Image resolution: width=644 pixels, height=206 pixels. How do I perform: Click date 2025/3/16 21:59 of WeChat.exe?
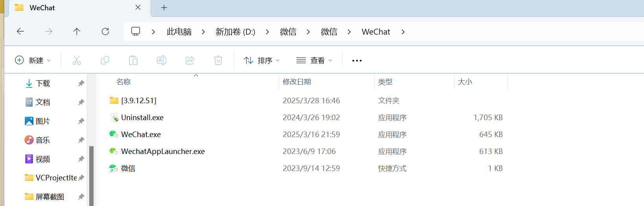311,134
